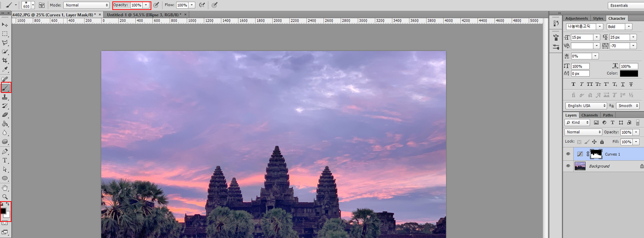
Task: Switch to the 4402.JPG document tab
Action: [54, 15]
